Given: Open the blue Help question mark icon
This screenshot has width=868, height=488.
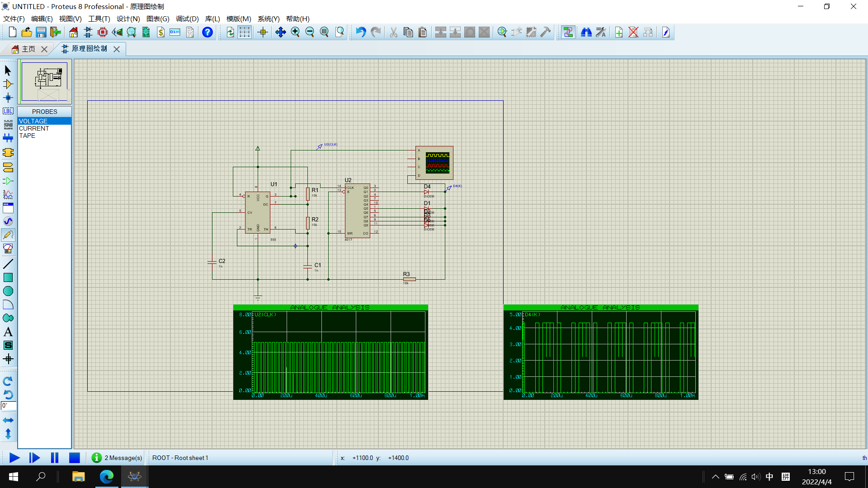Looking at the screenshot, I should click(208, 32).
